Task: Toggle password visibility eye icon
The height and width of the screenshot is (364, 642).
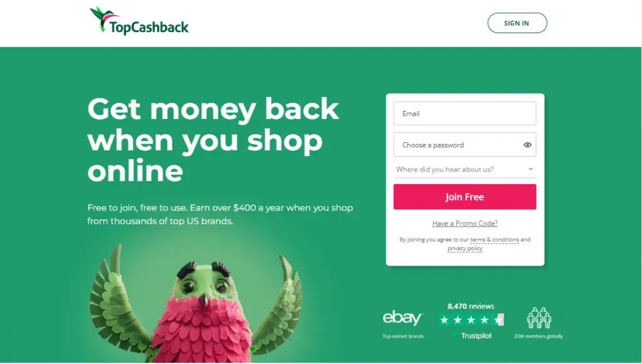Action: 527,145
